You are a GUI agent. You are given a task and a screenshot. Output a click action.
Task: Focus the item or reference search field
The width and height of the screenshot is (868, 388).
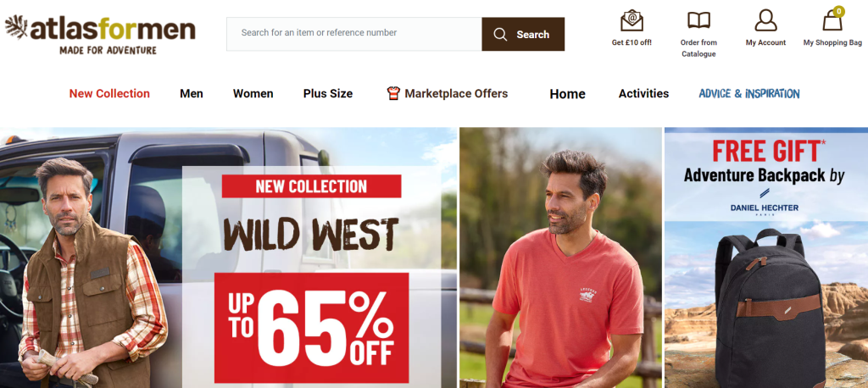coord(354,34)
